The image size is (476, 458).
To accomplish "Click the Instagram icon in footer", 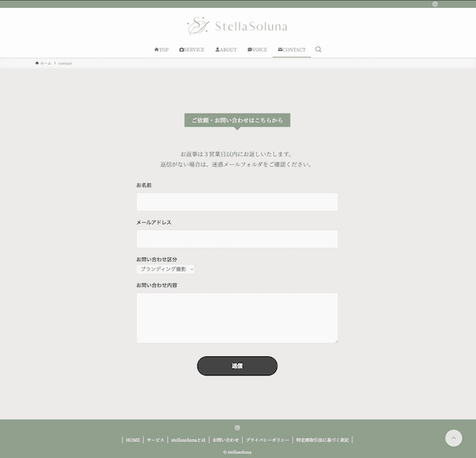I will 237,428.
